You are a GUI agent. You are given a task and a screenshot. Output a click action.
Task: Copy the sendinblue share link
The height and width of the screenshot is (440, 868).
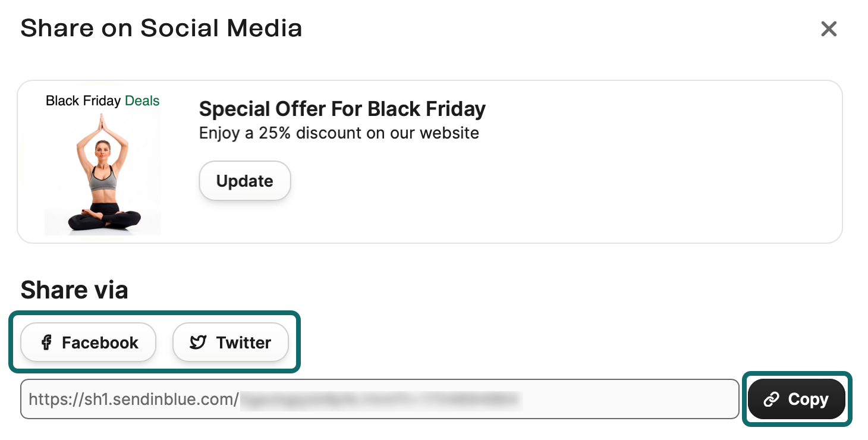pyautogui.click(x=797, y=399)
